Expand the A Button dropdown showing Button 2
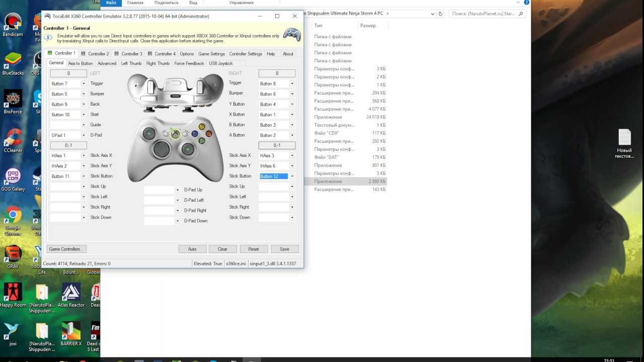Viewport: 644px width, 362px height. click(x=292, y=135)
